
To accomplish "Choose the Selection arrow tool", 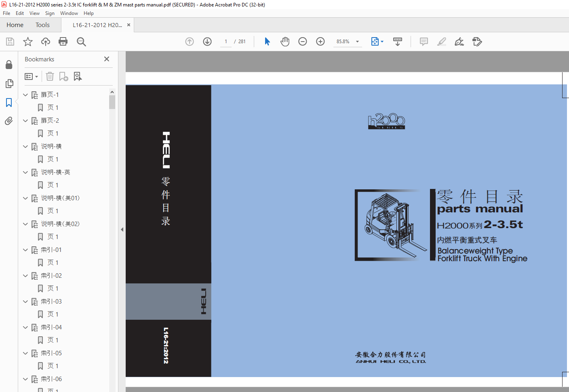I will coord(267,42).
